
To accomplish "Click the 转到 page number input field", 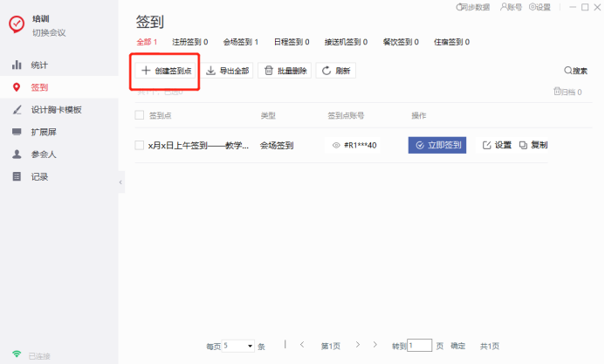I will coord(420,346).
